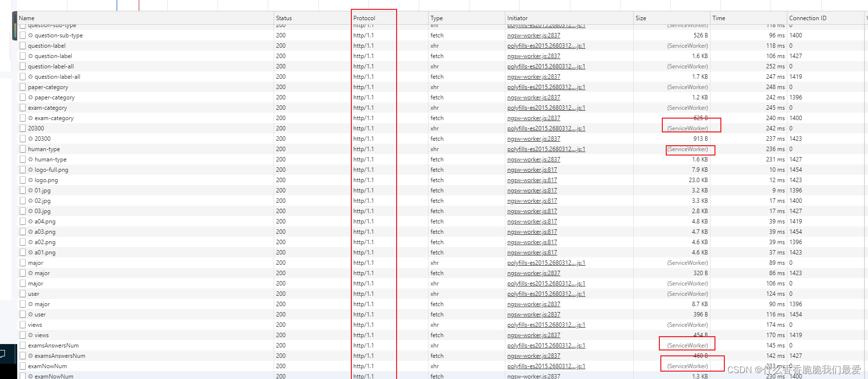Viewport: 868px width, 379px height.
Task: Click the square file icon of the logo.png row
Action: pos(23,180)
